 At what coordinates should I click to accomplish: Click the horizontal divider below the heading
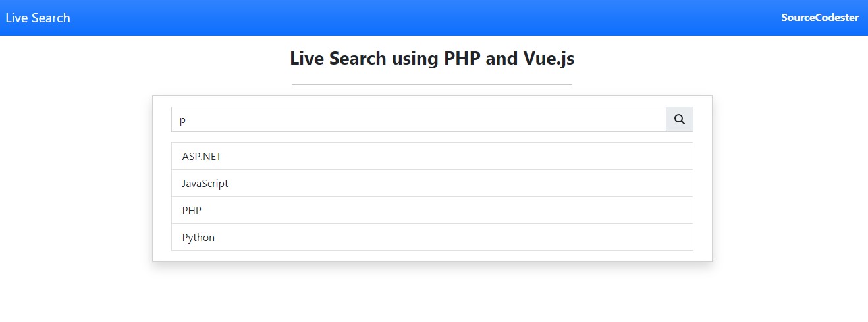pos(432,84)
